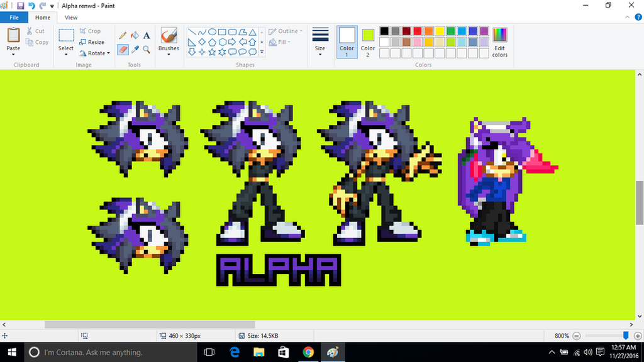The height and width of the screenshot is (362, 644).
Task: Open Edit colors dialog
Action: coord(500,42)
